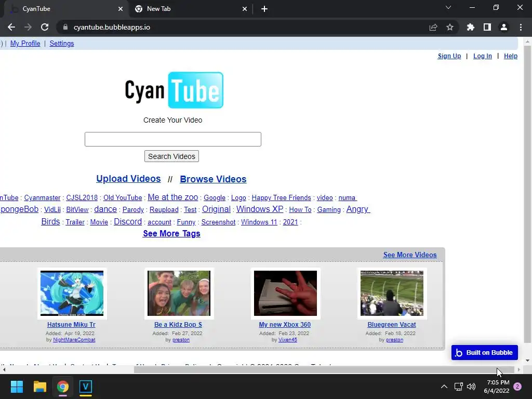The height and width of the screenshot is (399, 532).
Task: Click the See More Videos link
Action: [410, 255]
